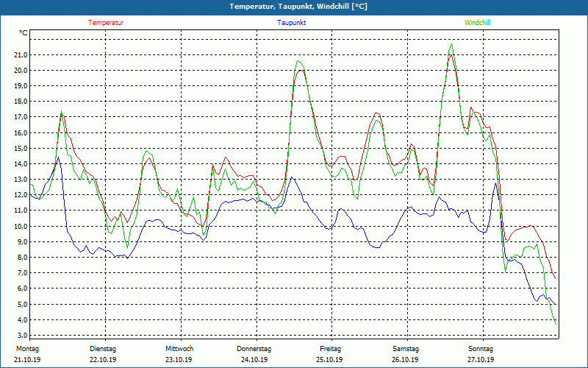Click the blue Taupunkt peak on Montag
Viewport: 588px width, 368px height.
pyautogui.click(x=58, y=157)
